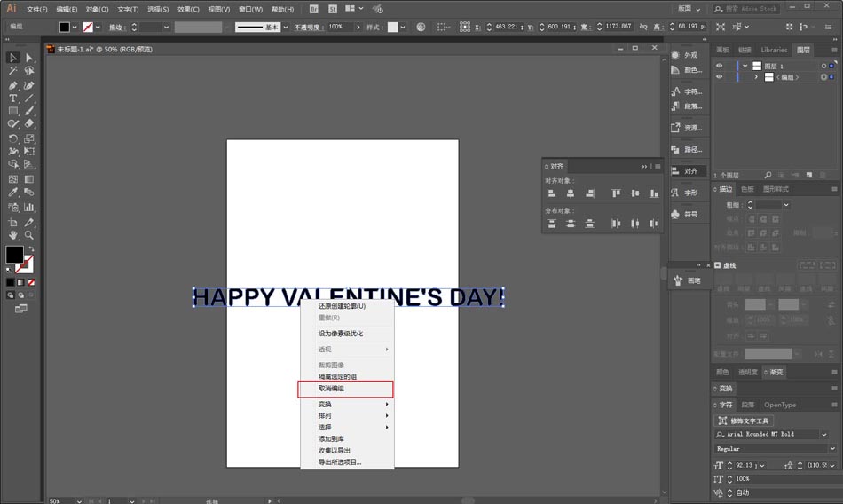The height and width of the screenshot is (504, 843).
Task: Open the 字形 (Glyphs) panel icon
Action: [x=686, y=193]
